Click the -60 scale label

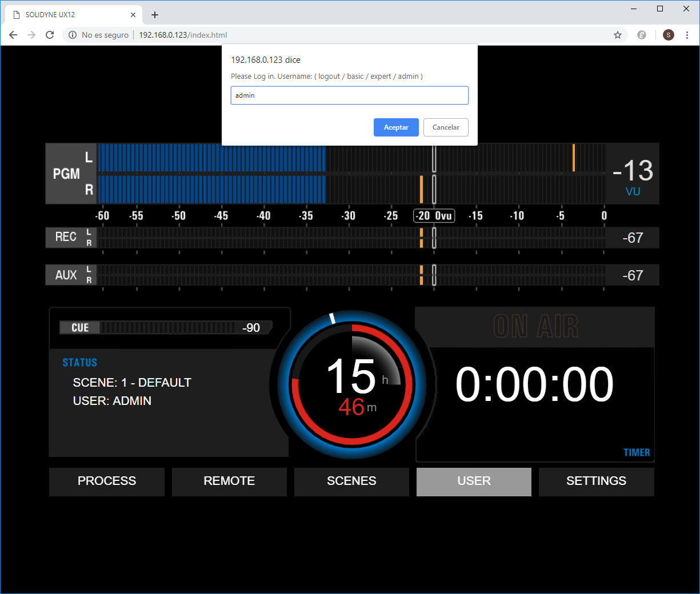(102, 216)
